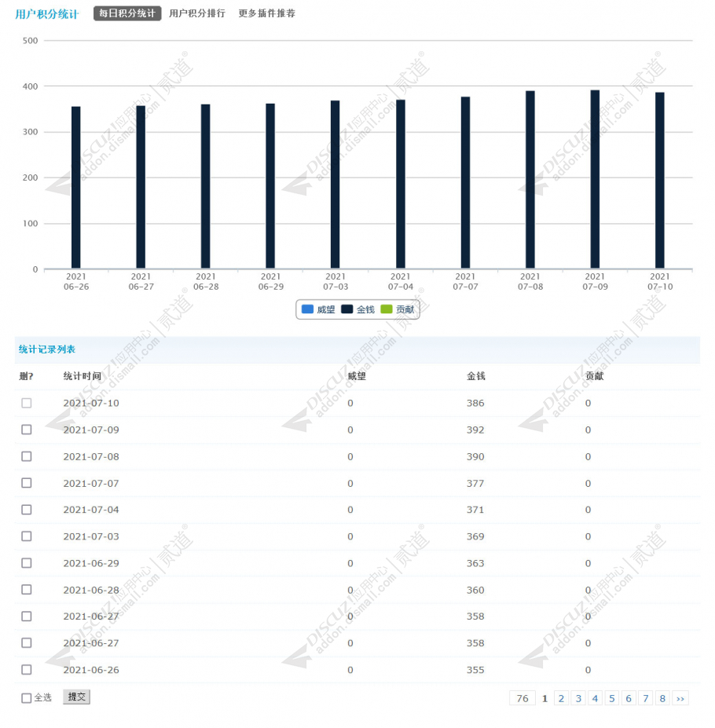Image resolution: width=715 pixels, height=728 pixels.
Task: Click the 金钱 value 369
Action: [475, 536]
